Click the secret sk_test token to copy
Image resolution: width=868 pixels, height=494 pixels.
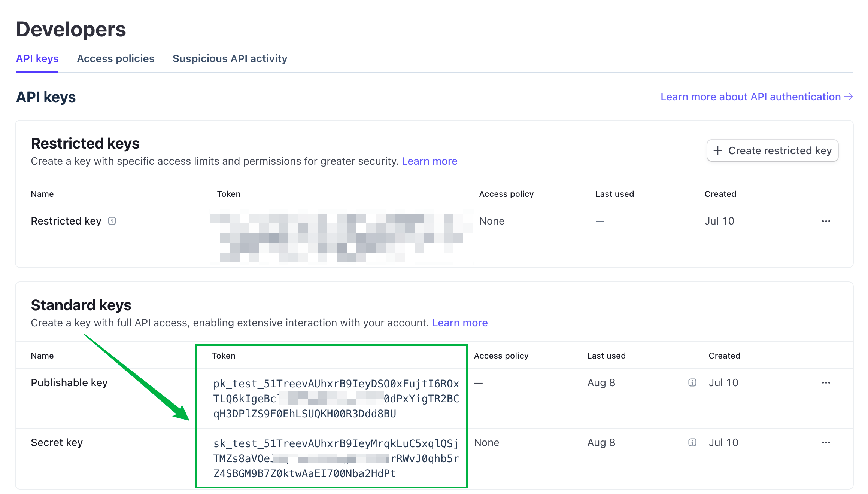(336, 458)
